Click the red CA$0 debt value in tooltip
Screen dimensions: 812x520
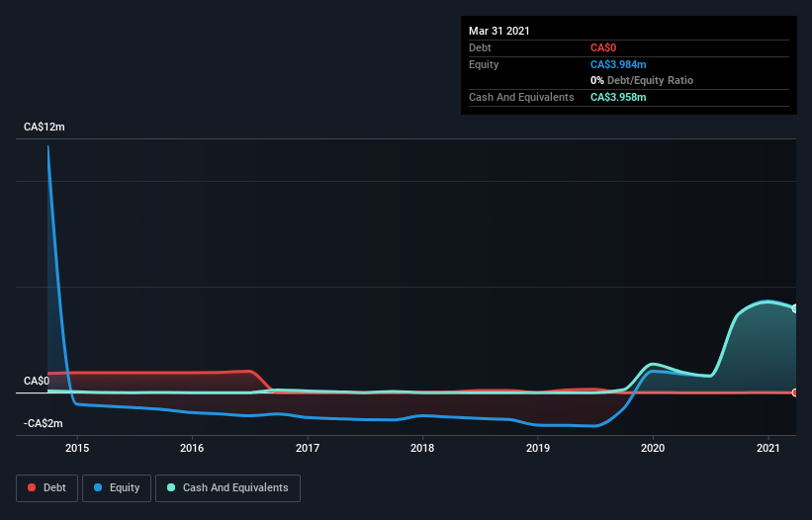pyautogui.click(x=603, y=48)
